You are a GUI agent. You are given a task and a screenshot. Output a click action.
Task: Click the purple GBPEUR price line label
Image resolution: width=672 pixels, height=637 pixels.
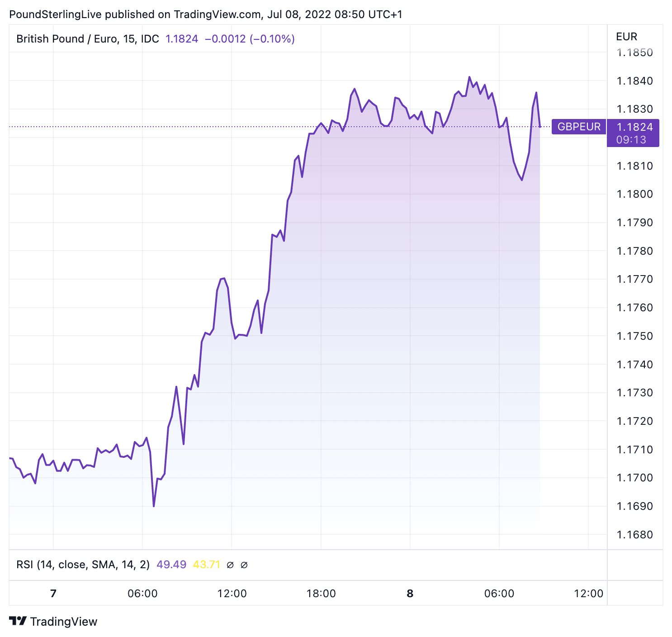[x=579, y=127]
